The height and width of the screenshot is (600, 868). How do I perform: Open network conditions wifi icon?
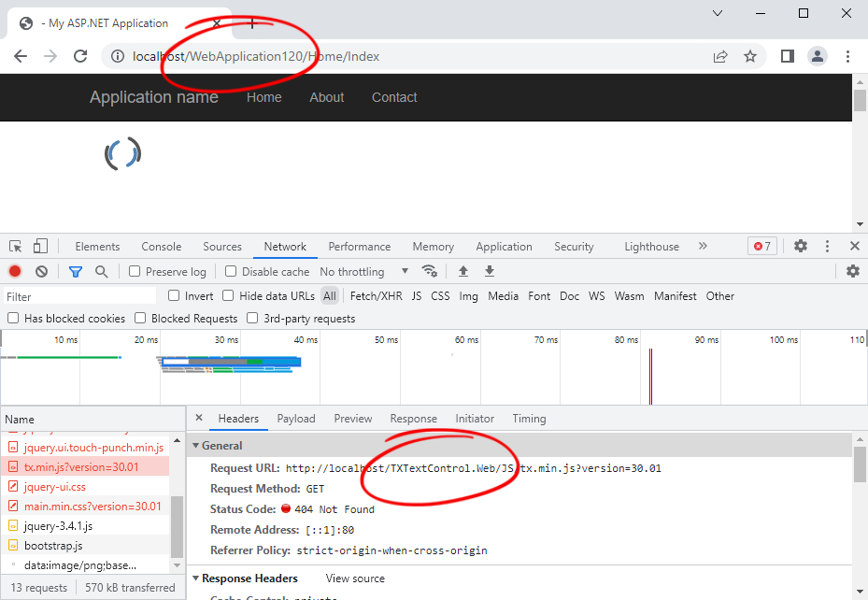pyautogui.click(x=429, y=271)
